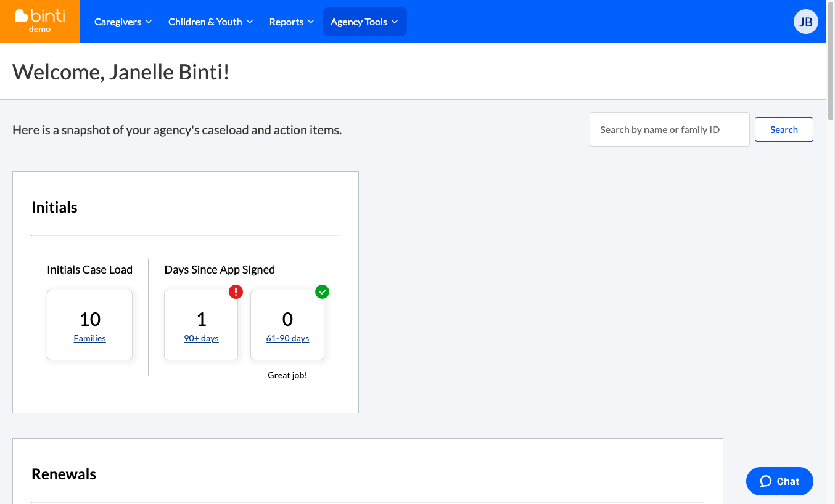This screenshot has height=504, width=835.
Task: Open the Agency Tools dropdown
Action: coord(364,22)
